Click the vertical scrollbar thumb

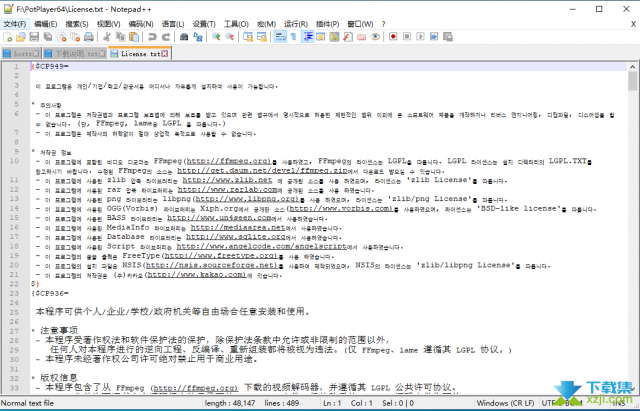pyautogui.click(x=632, y=81)
